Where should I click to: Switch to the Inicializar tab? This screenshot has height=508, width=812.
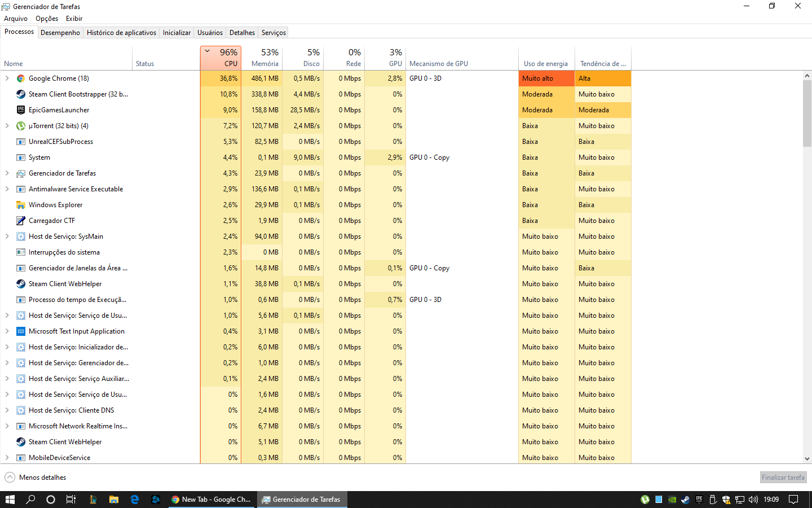coord(176,33)
